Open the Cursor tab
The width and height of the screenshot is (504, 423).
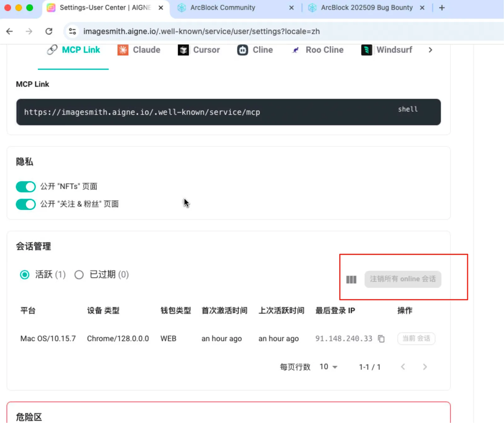click(199, 50)
